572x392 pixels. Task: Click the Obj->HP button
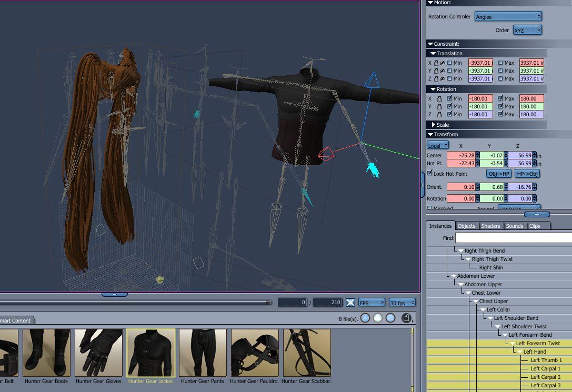click(499, 174)
